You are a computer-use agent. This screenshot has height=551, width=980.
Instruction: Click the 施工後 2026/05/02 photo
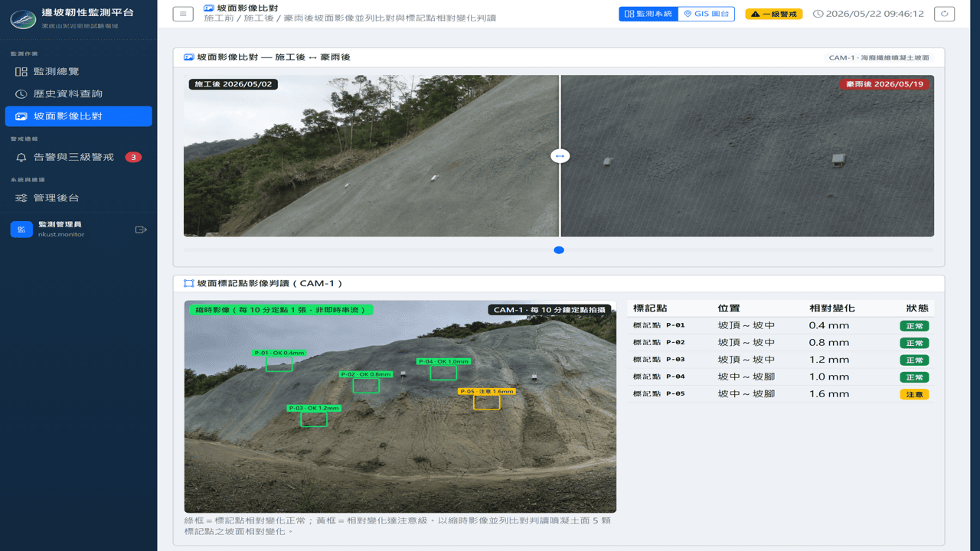coord(371,156)
